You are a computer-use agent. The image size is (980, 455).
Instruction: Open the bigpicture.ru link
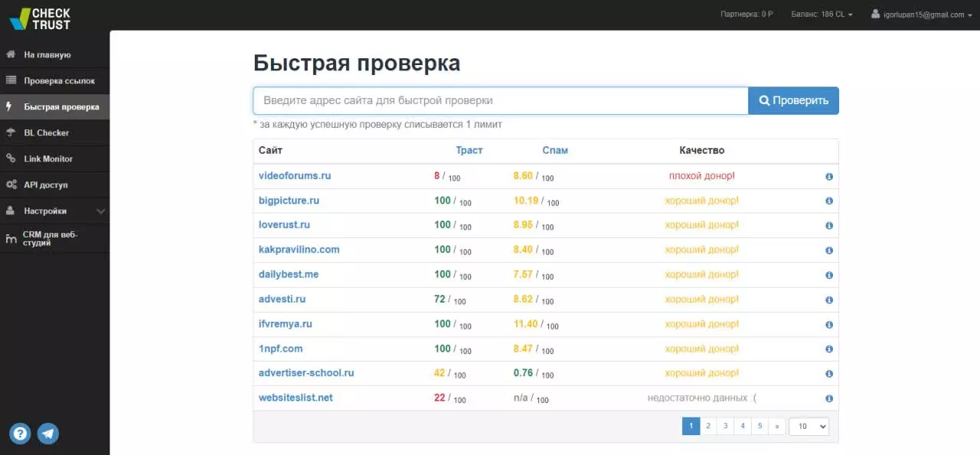pos(289,200)
